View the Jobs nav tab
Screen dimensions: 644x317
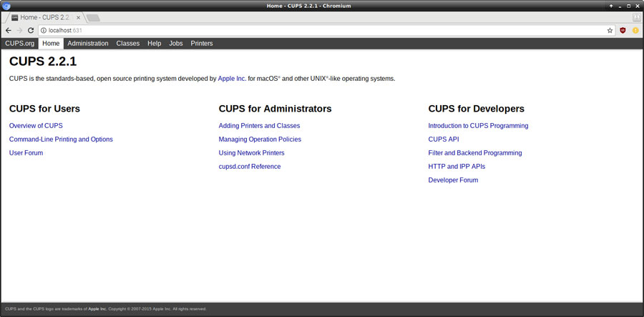click(176, 44)
